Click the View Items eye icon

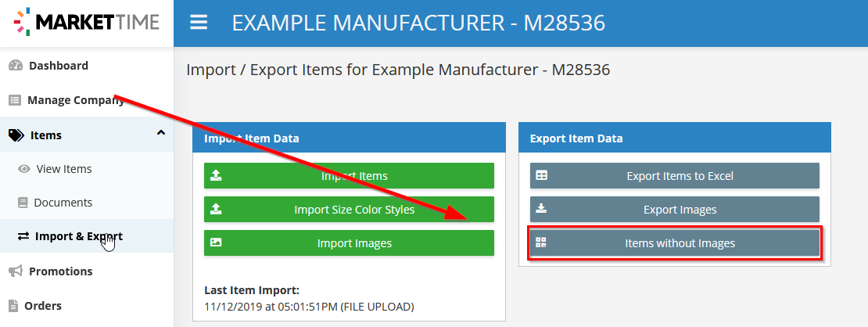point(23,169)
